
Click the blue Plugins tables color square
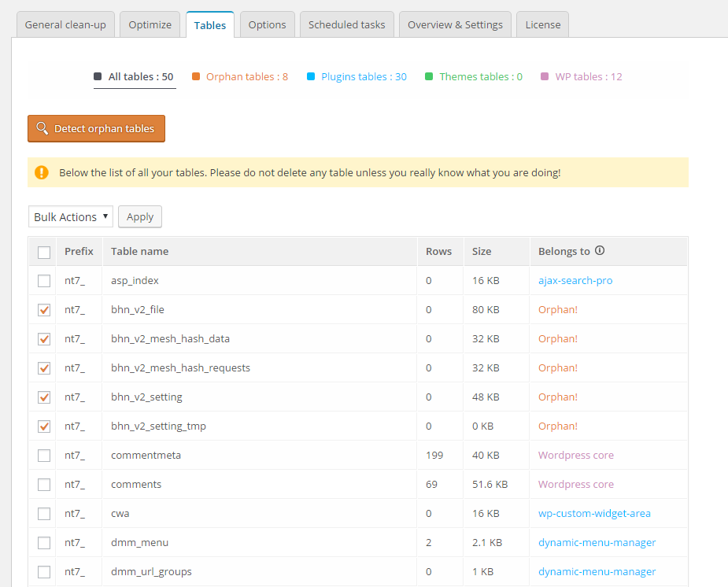[x=311, y=77]
